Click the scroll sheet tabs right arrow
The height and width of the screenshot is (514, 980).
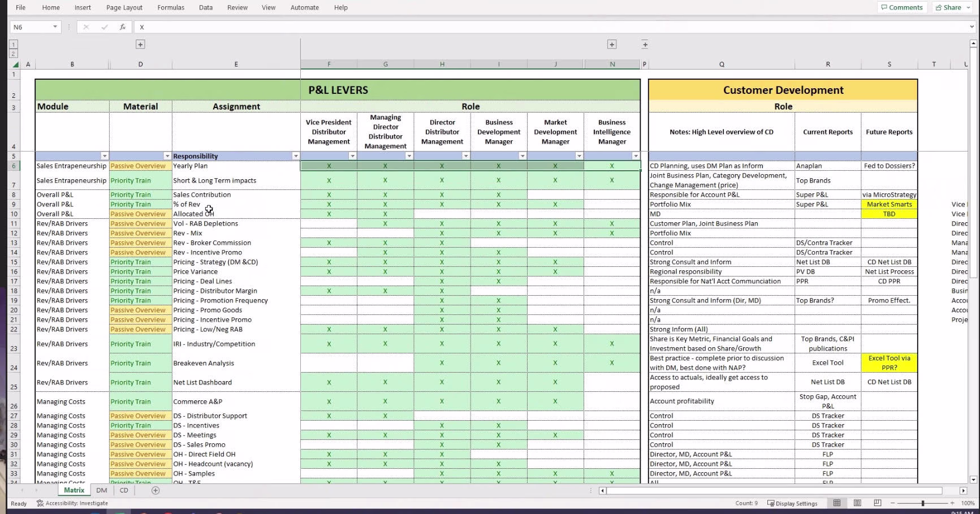(37, 490)
